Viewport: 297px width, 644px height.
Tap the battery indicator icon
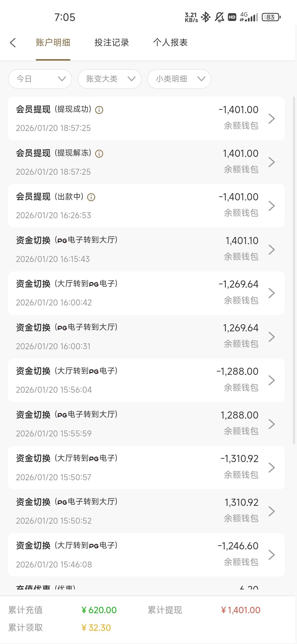(271, 17)
